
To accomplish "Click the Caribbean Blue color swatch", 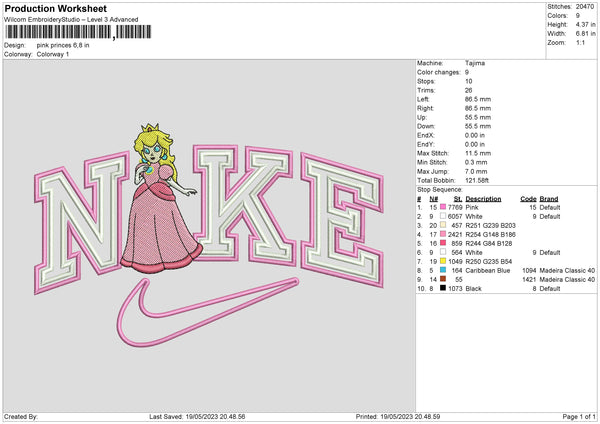I will [x=443, y=270].
